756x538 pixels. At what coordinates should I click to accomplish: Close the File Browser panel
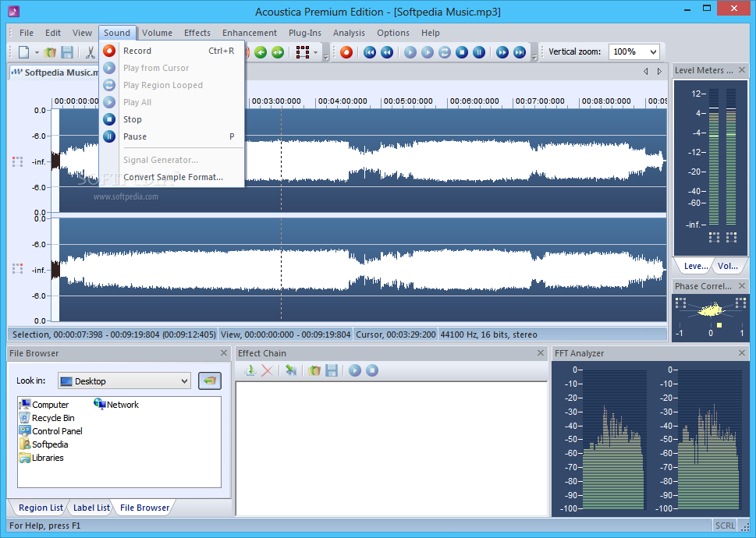click(224, 353)
